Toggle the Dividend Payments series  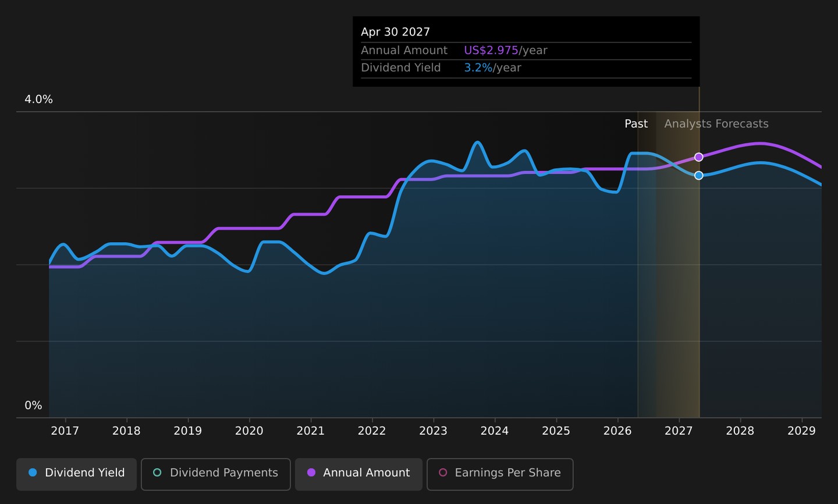pos(215,474)
